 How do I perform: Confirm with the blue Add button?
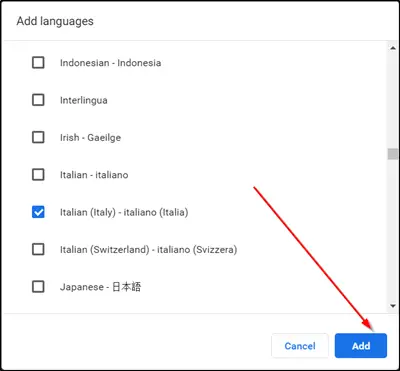point(361,346)
